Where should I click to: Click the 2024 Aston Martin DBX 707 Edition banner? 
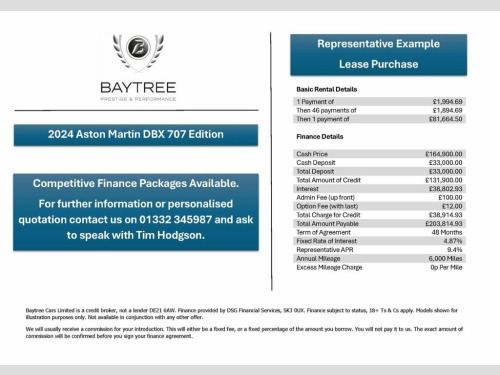[136, 135]
